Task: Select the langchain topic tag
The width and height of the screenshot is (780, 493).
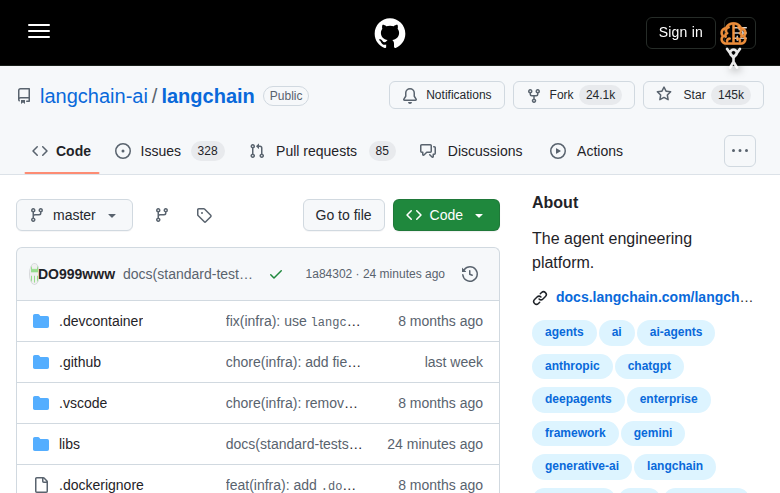Action: pos(675,466)
